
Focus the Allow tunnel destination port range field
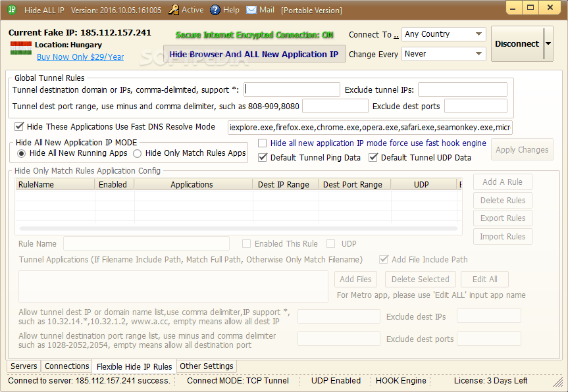[x=339, y=339]
